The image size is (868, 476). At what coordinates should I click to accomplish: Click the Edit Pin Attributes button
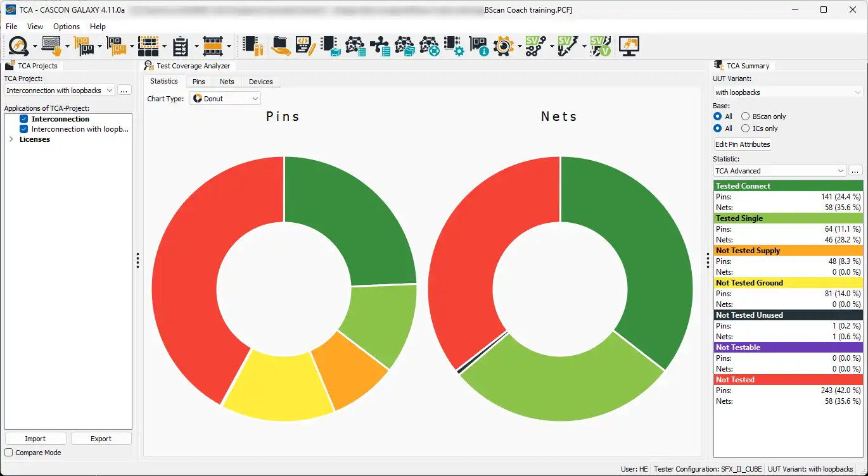743,144
